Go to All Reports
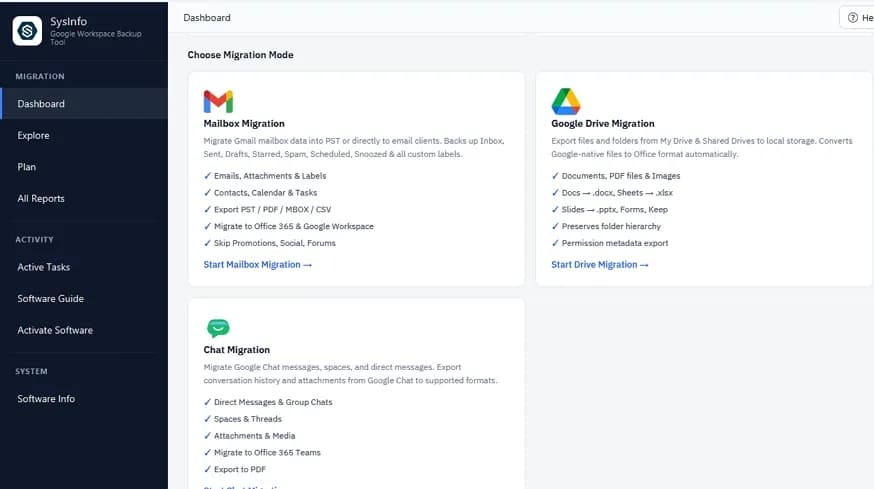The width and height of the screenshot is (874, 489). [84, 198]
